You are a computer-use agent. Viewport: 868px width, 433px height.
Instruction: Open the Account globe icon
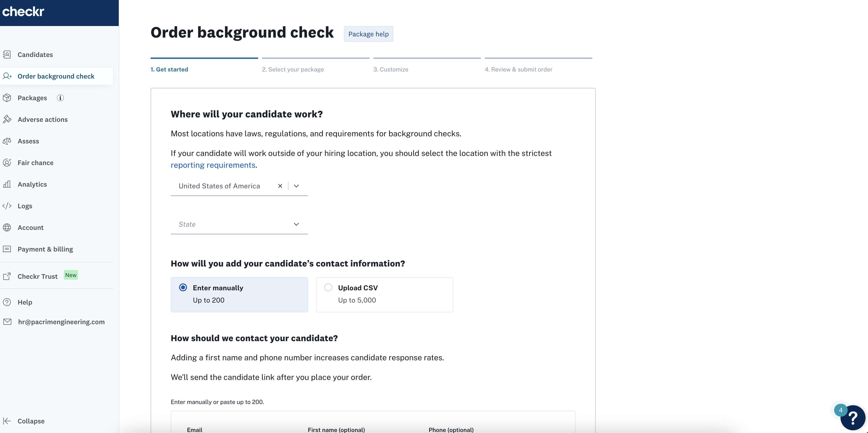click(7, 227)
